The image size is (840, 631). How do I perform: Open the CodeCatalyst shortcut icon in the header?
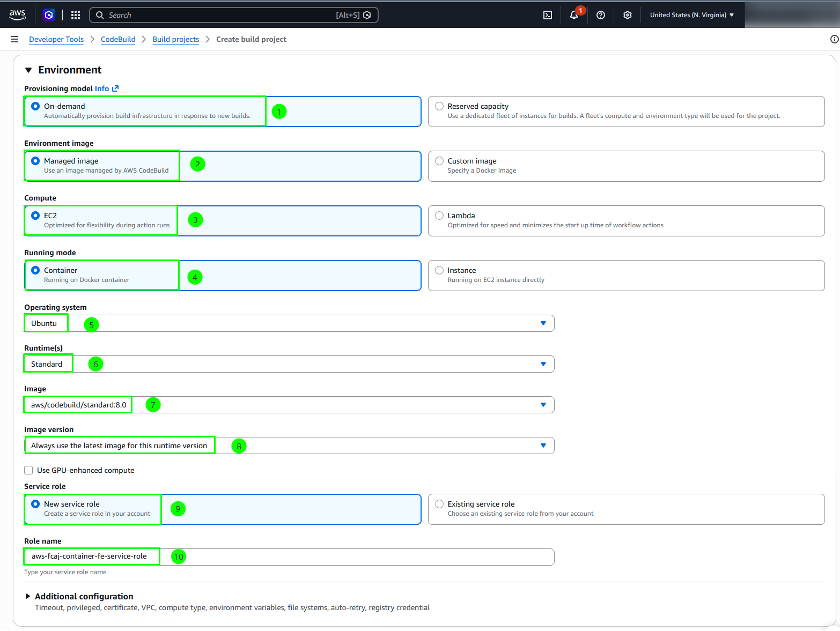coord(49,15)
